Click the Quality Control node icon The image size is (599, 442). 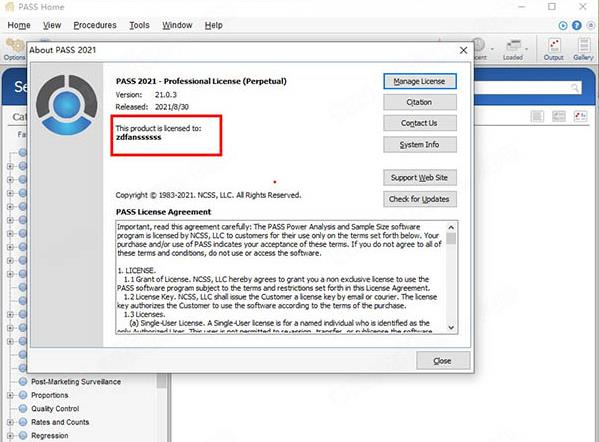(23, 408)
